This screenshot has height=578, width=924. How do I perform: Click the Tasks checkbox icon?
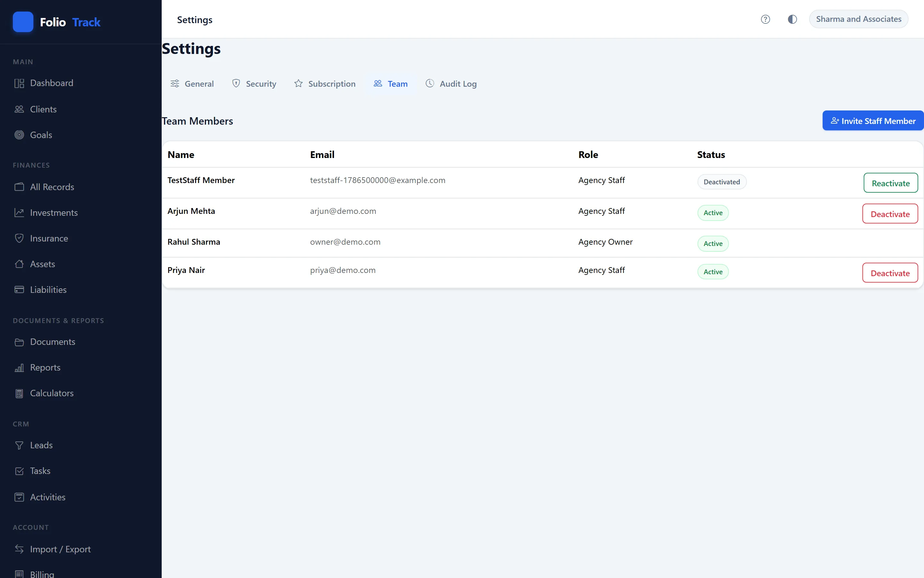(19, 471)
